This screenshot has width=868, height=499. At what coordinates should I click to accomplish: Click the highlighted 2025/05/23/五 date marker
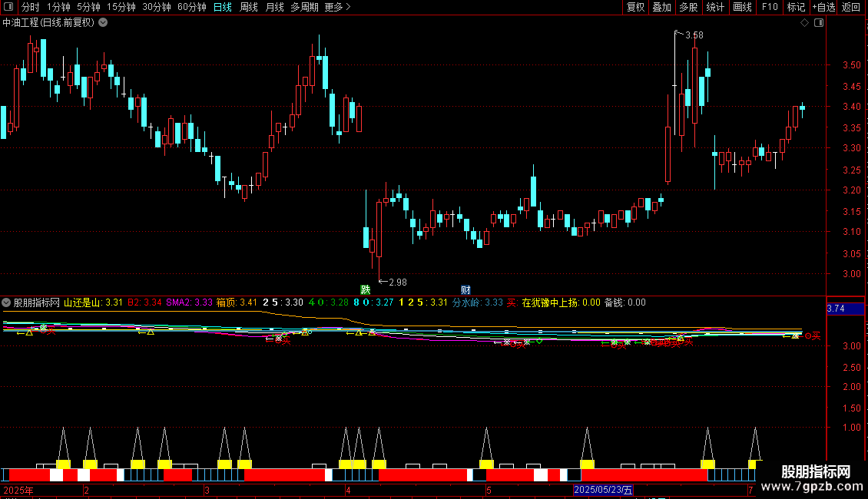click(604, 490)
